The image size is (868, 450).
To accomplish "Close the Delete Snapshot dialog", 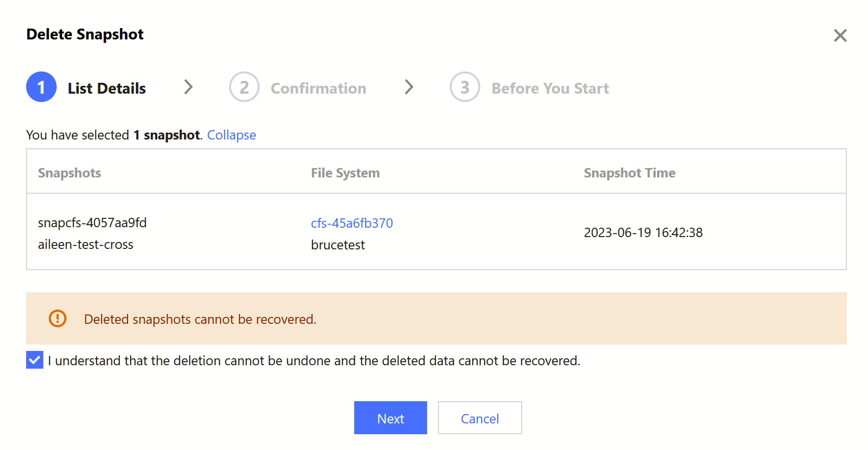I will click(840, 35).
